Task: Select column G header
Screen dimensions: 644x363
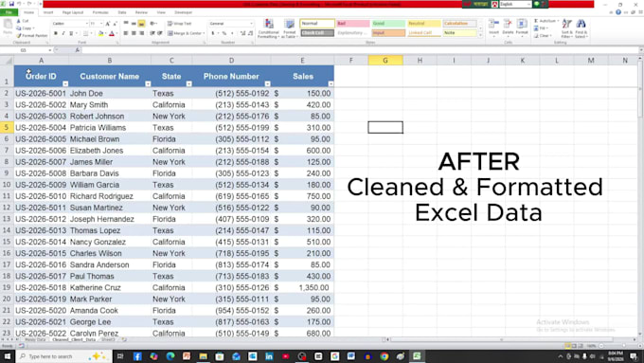Action: coord(385,61)
